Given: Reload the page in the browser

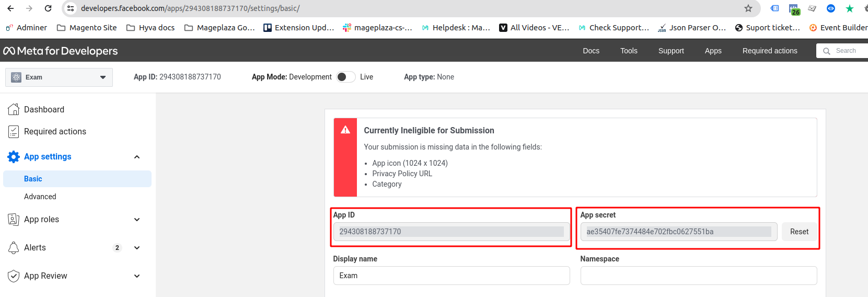Looking at the screenshot, I should click(48, 8).
